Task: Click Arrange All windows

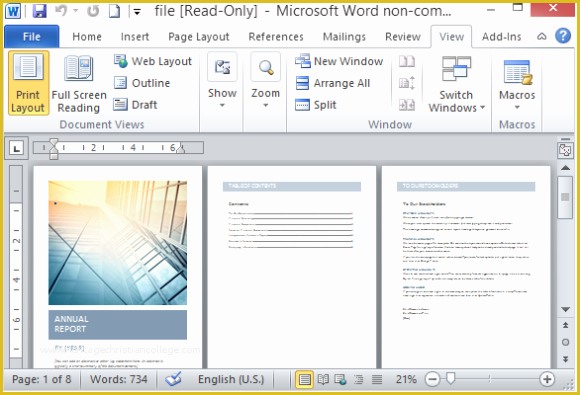Action: [x=332, y=83]
